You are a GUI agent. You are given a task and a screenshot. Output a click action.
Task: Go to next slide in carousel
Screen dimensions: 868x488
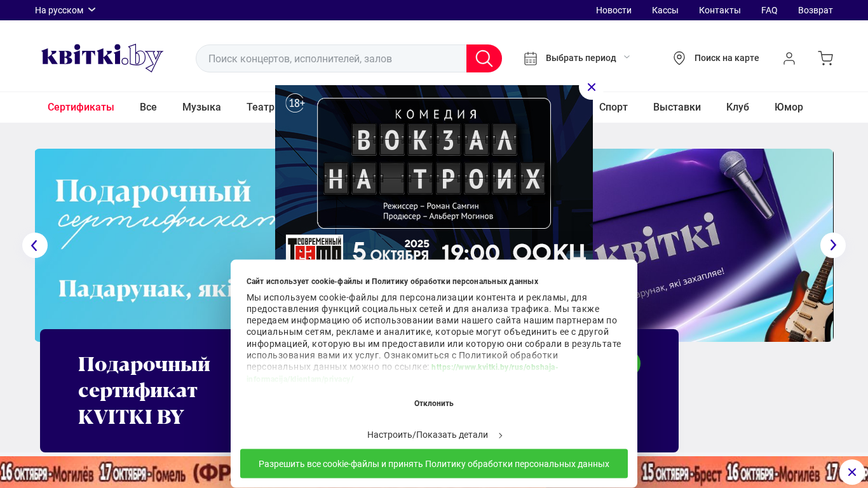tap(833, 245)
